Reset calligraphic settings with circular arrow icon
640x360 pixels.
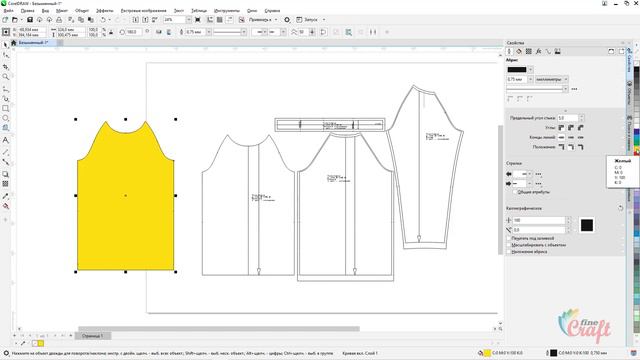(x=620, y=208)
